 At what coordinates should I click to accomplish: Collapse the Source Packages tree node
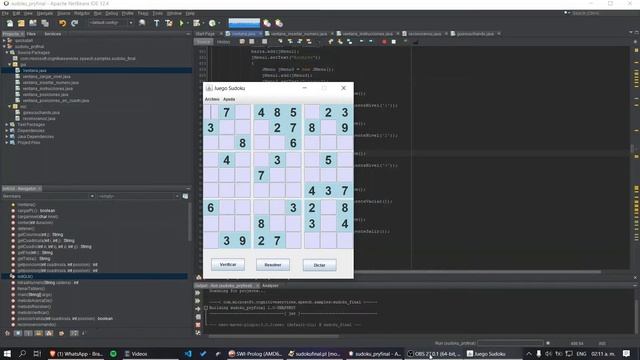tap(7, 53)
